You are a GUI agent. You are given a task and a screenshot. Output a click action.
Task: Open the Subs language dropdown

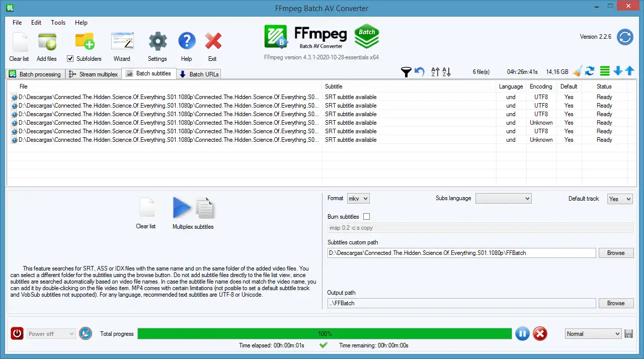click(x=504, y=199)
